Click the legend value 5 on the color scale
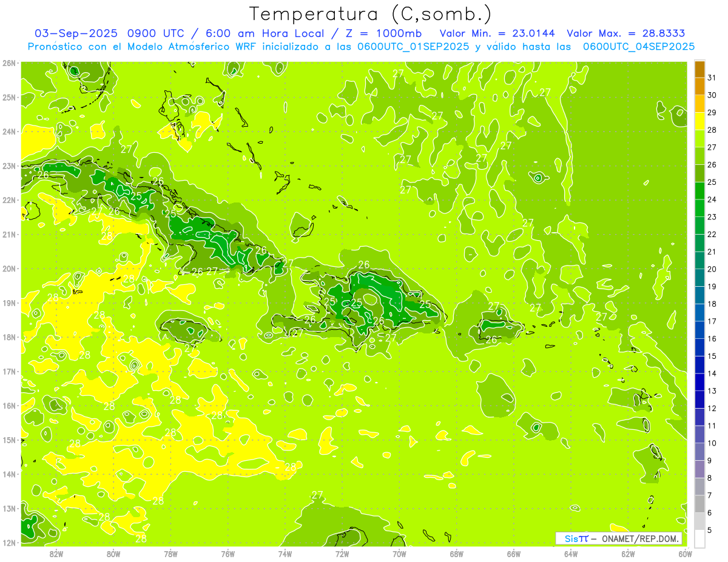The width and height of the screenshot is (728, 562). pos(710,530)
